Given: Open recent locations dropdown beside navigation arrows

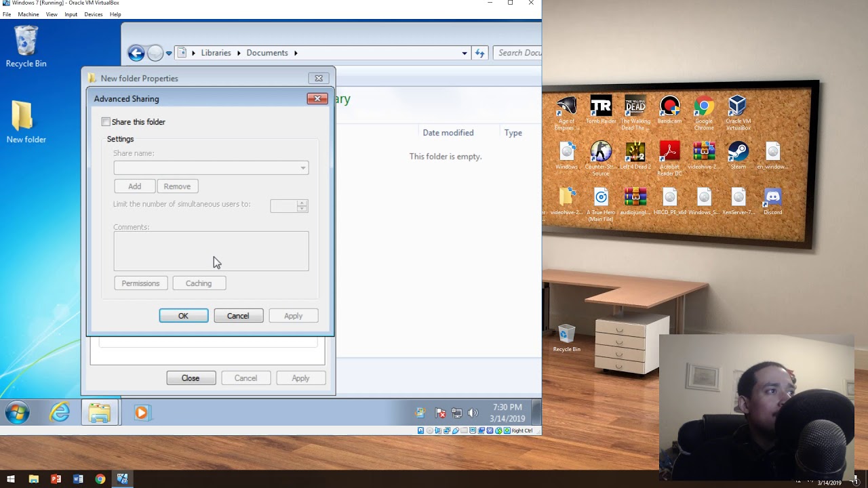Looking at the screenshot, I should [x=169, y=53].
